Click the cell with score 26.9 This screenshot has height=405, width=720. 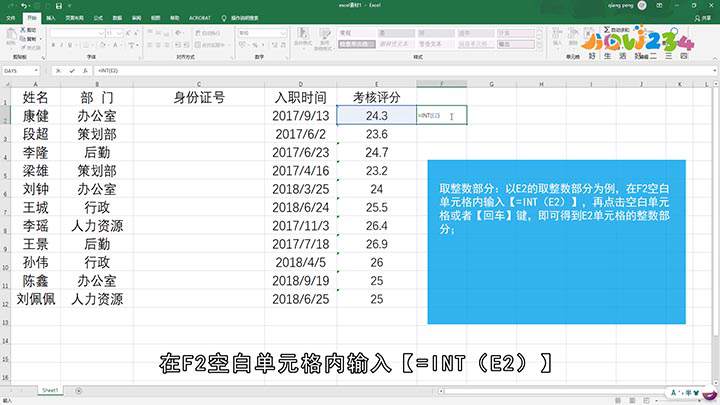(377, 244)
